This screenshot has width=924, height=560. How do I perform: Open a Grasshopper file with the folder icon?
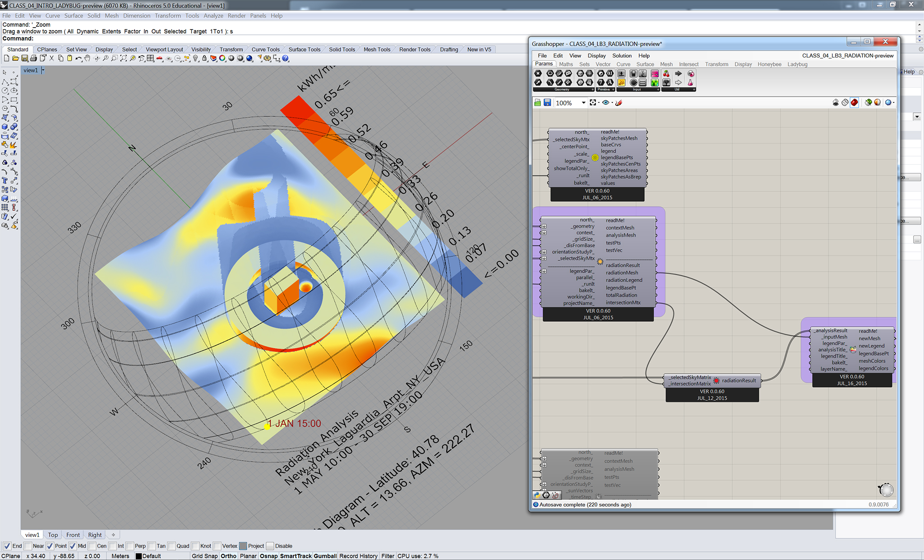[538, 102]
